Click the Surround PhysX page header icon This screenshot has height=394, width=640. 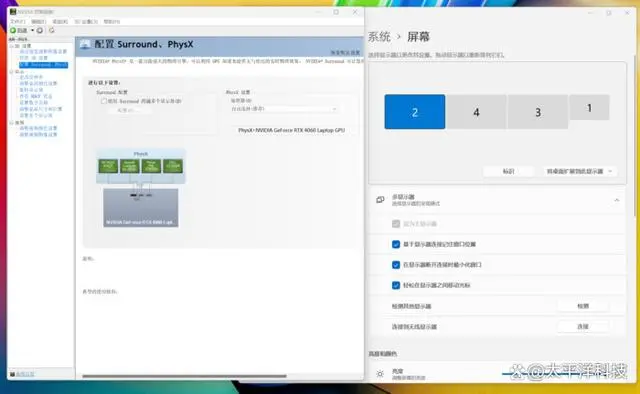click(x=85, y=44)
